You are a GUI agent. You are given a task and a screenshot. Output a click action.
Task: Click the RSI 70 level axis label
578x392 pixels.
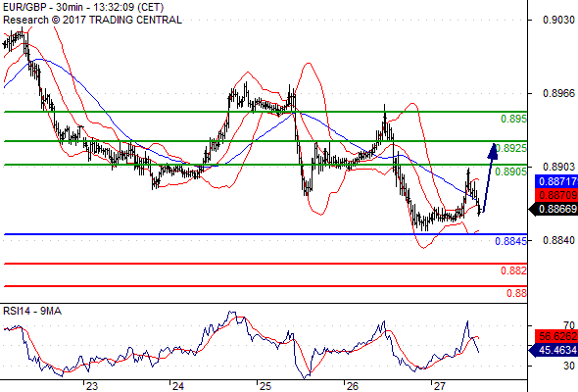pyautogui.click(x=569, y=325)
